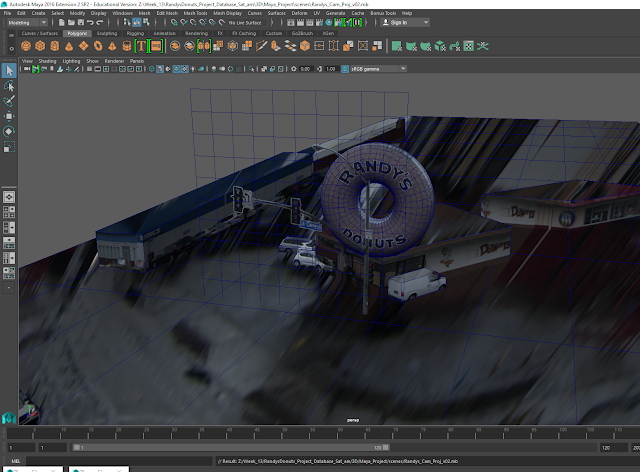
Task: Toggle Use All Lights in the viewport
Action: click(x=193, y=69)
